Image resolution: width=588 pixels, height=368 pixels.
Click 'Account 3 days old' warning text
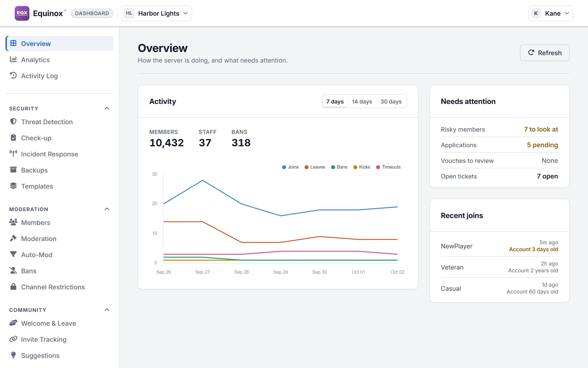534,249
